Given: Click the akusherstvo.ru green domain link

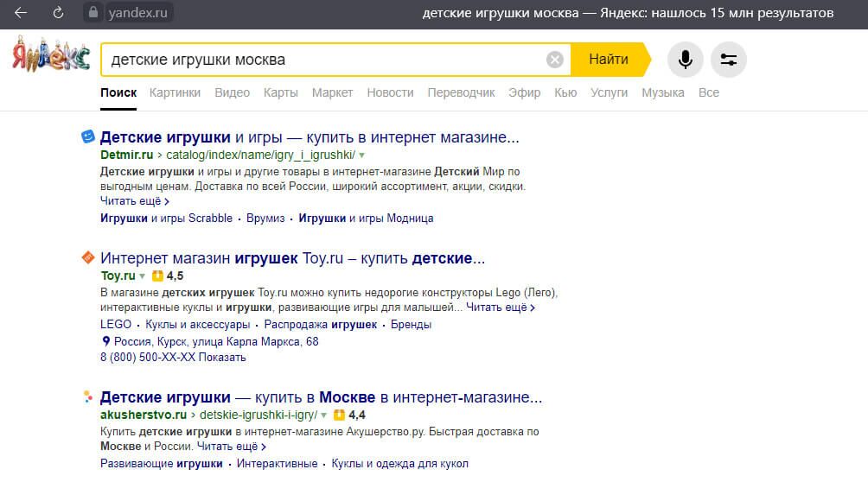Looking at the screenshot, I should point(144,415).
